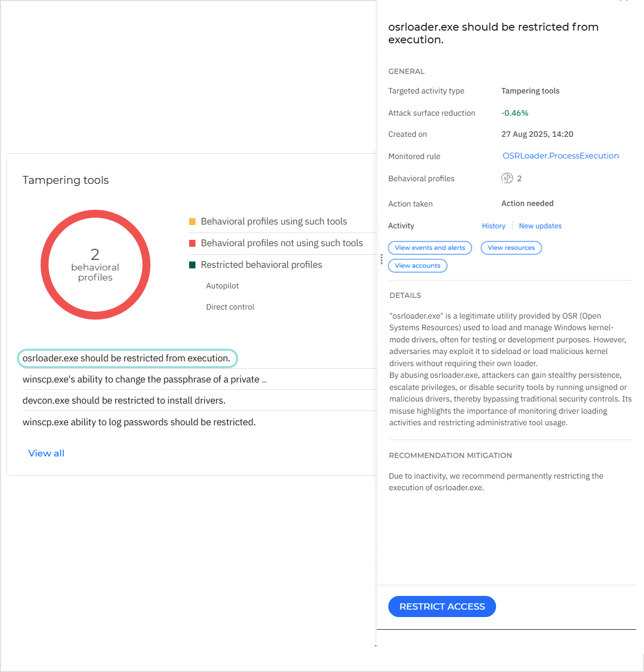Click the Restricted behavioral profiles label
Viewport: 644px width, 672px height.
pos(262,265)
